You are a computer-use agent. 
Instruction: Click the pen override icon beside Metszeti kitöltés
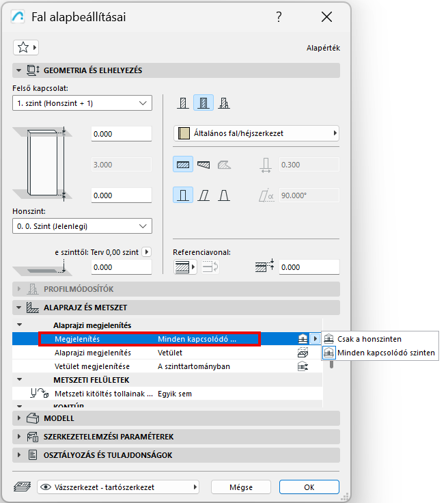coord(39,393)
